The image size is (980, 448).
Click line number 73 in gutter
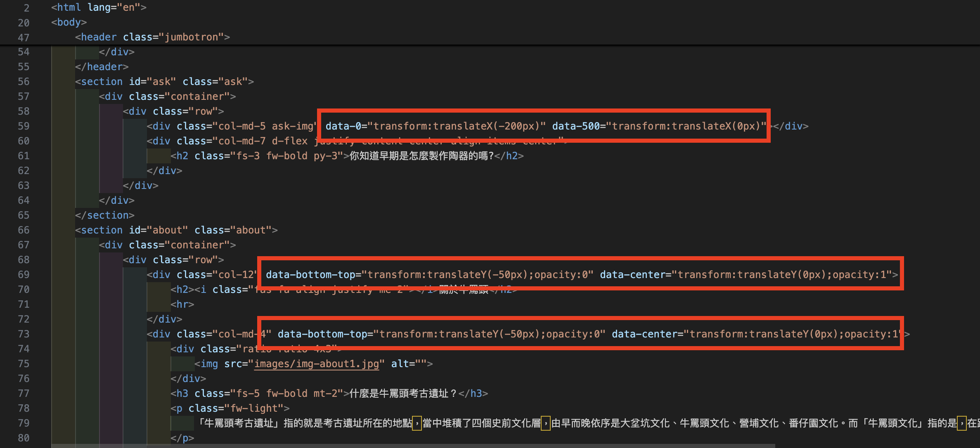pyautogui.click(x=24, y=334)
